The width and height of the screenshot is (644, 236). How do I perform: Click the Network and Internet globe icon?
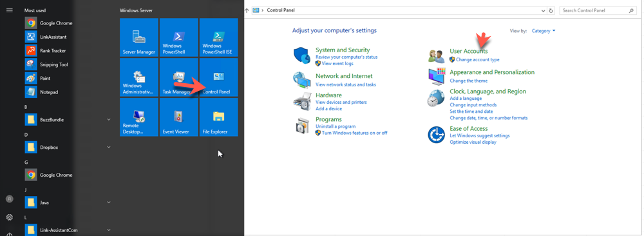(302, 80)
